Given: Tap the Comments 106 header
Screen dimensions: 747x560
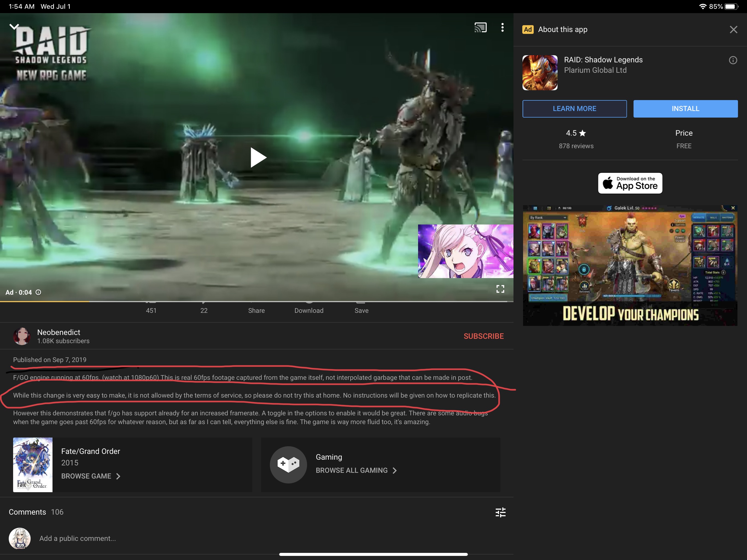Looking at the screenshot, I should point(36,512).
